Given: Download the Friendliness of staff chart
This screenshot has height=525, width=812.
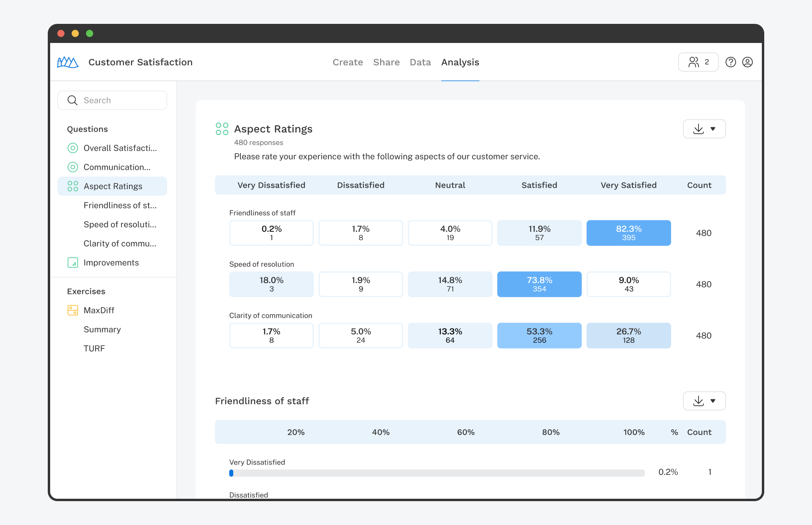Looking at the screenshot, I should click(698, 401).
